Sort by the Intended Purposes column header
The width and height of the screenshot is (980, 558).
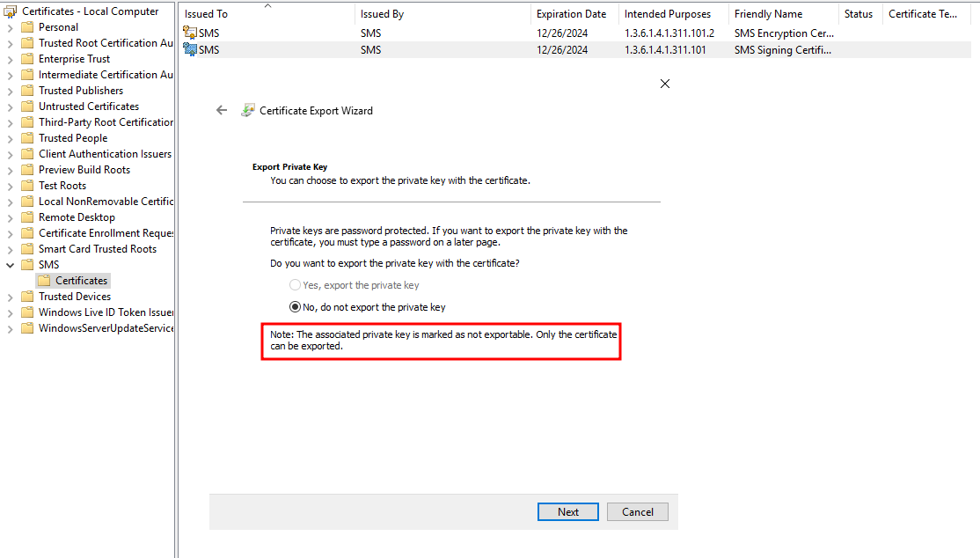[673, 14]
